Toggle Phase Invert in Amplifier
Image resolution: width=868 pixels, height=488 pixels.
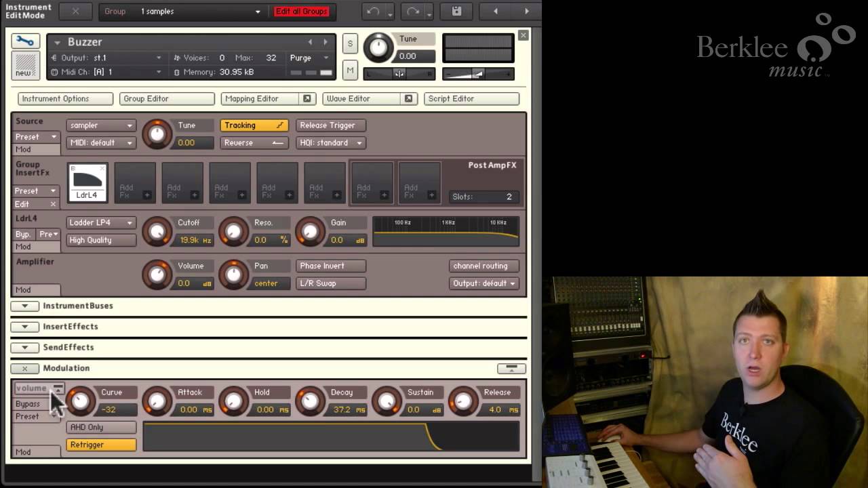pyautogui.click(x=330, y=266)
